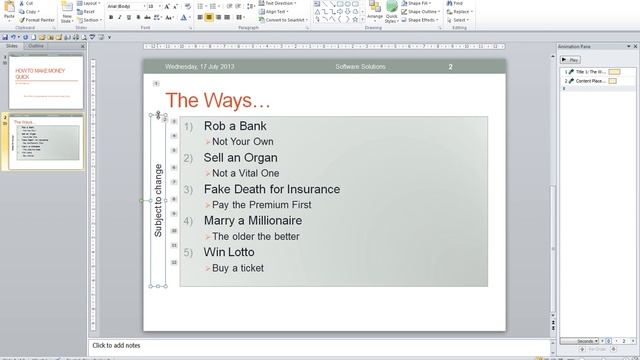Close the Animation Pane
This screenshot has height=360, width=640.
click(x=635, y=47)
